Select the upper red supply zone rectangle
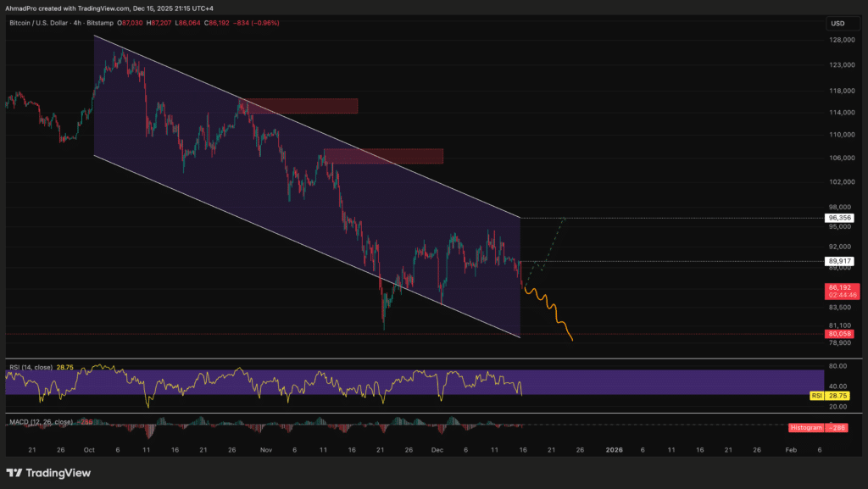The height and width of the screenshot is (489, 868). (299, 106)
